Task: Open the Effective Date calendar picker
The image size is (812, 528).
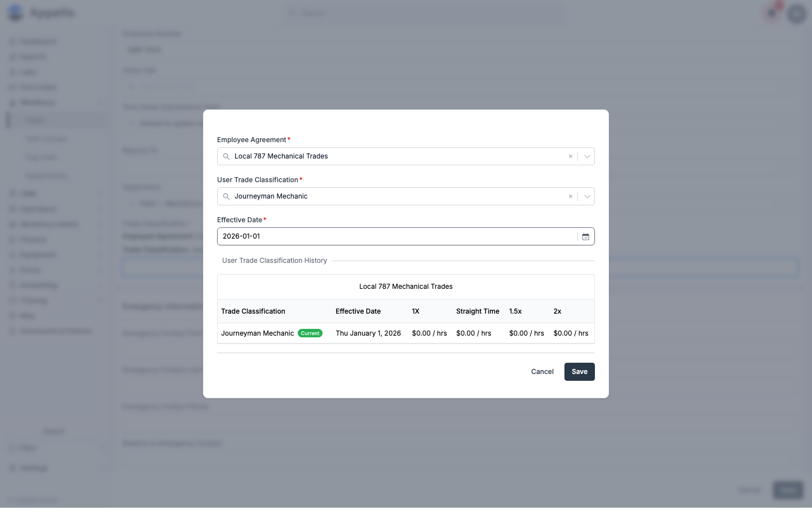Action: click(585, 236)
